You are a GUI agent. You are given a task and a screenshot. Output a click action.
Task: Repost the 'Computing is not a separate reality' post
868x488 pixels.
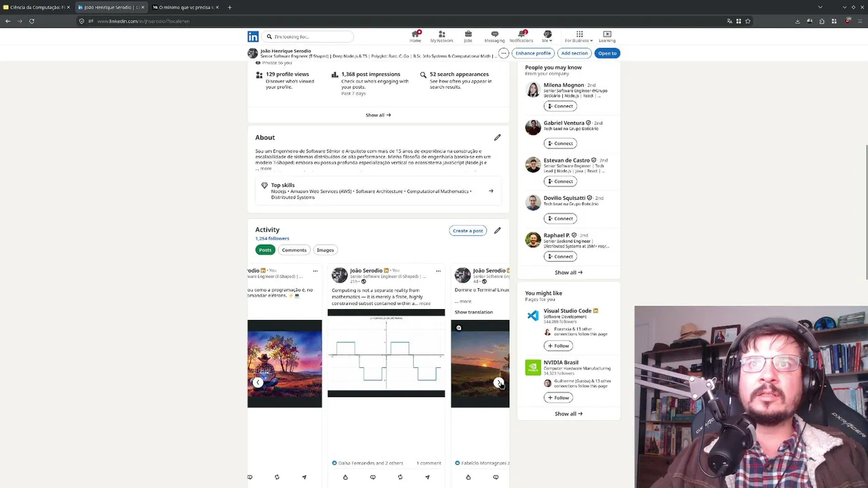click(x=400, y=477)
